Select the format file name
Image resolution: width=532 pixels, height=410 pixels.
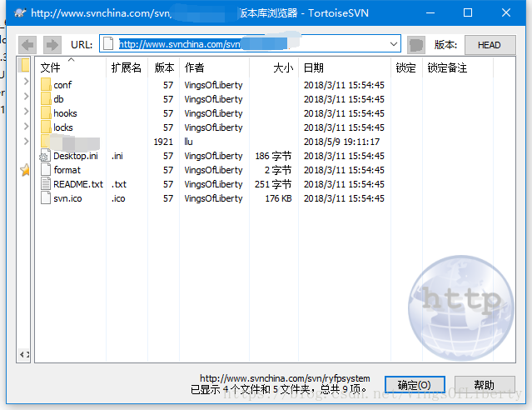[67, 170]
